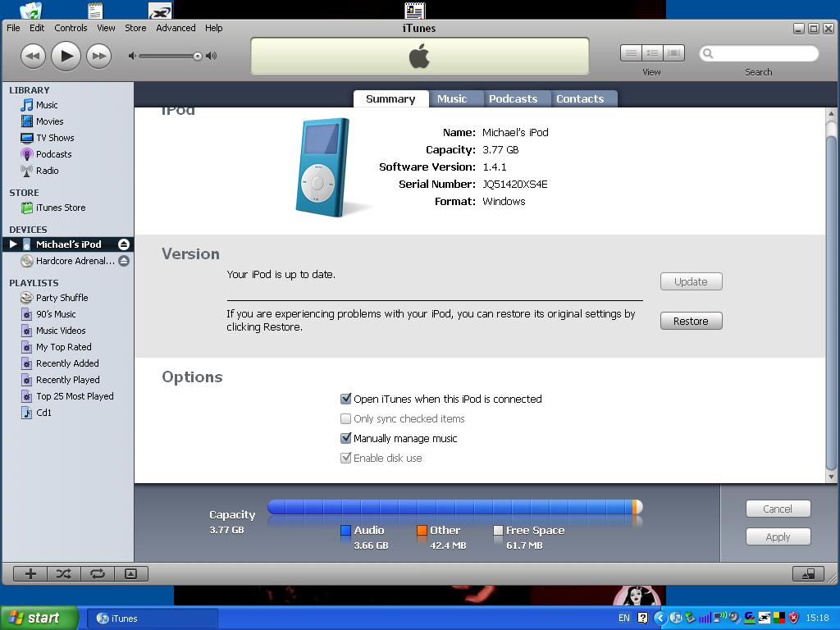Open the Edit menu
The image size is (840, 630).
[37, 28]
